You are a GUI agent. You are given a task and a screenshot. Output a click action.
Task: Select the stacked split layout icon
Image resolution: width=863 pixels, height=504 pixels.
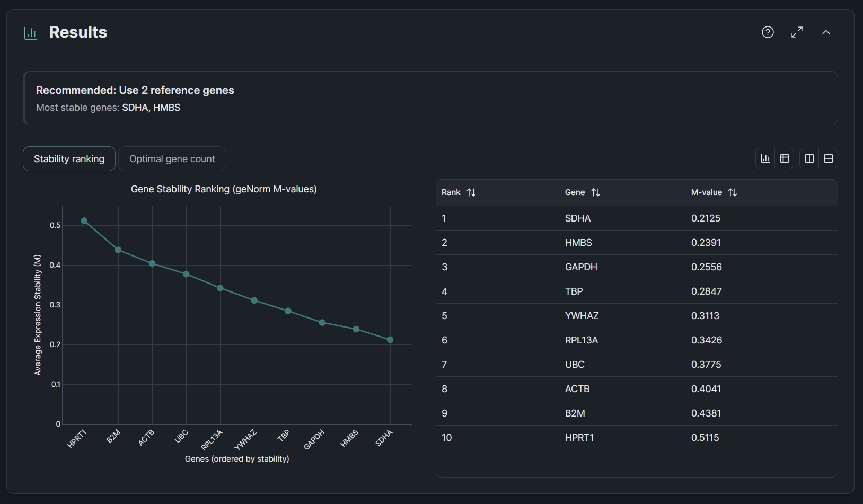[829, 158]
